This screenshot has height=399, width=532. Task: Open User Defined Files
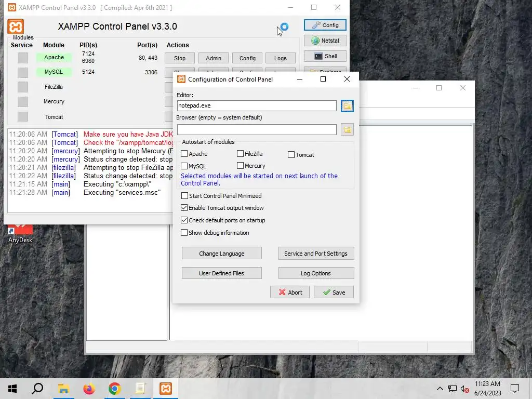tap(221, 273)
